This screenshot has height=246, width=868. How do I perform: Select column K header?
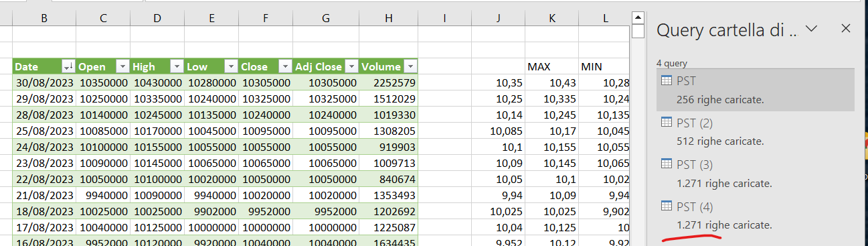pyautogui.click(x=552, y=19)
